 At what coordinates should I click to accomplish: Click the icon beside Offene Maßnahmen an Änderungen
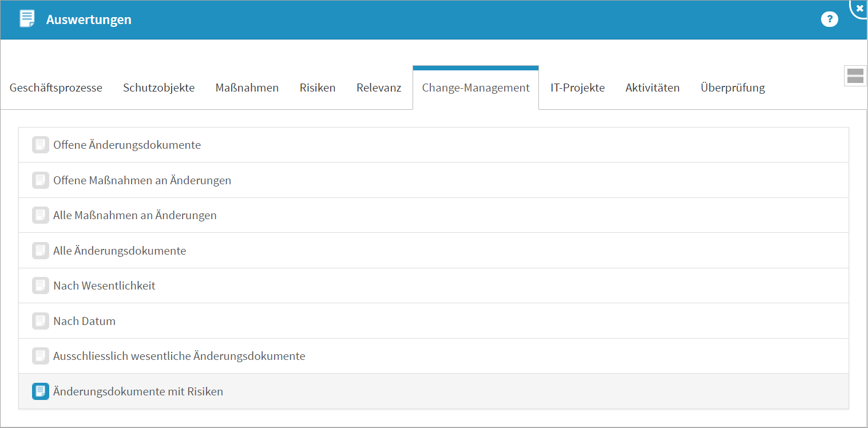coord(40,180)
